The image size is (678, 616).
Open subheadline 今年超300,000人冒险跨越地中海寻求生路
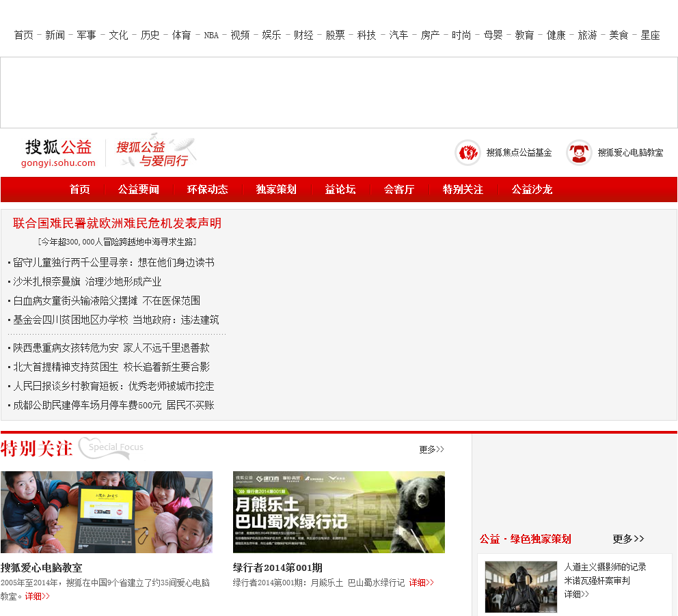117,242
